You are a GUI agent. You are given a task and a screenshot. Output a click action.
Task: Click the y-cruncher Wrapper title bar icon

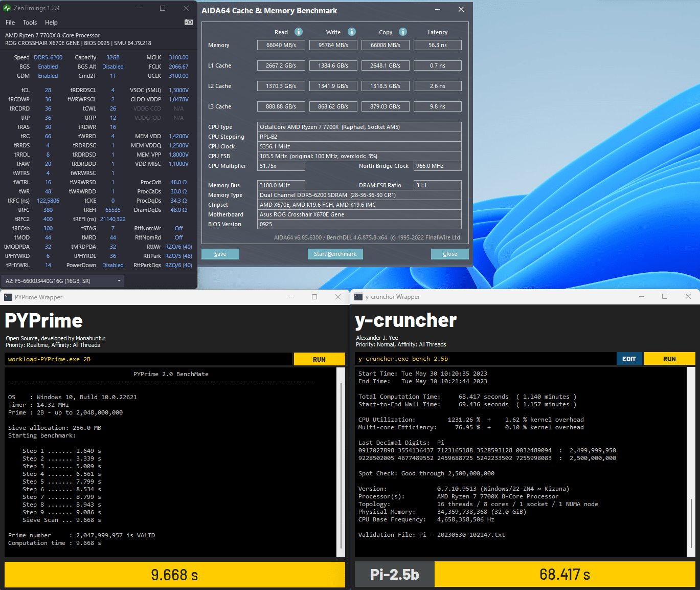pyautogui.click(x=358, y=297)
